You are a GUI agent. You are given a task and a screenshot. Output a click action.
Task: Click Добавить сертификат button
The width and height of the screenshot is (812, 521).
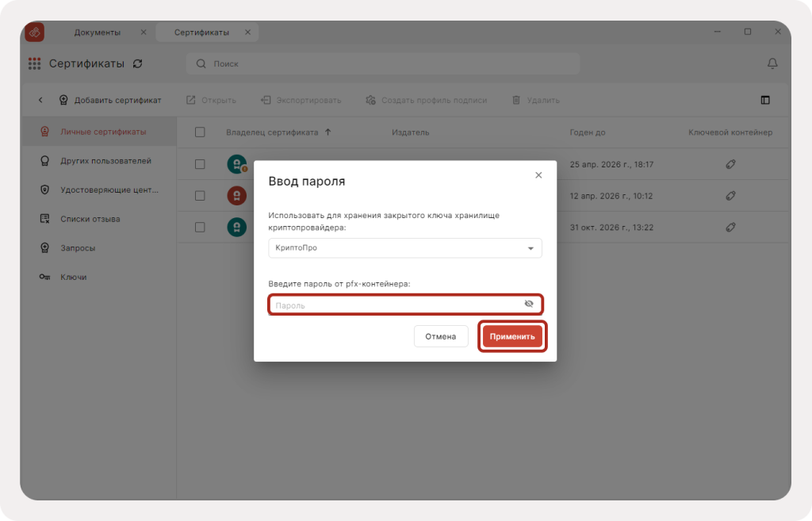pyautogui.click(x=109, y=100)
